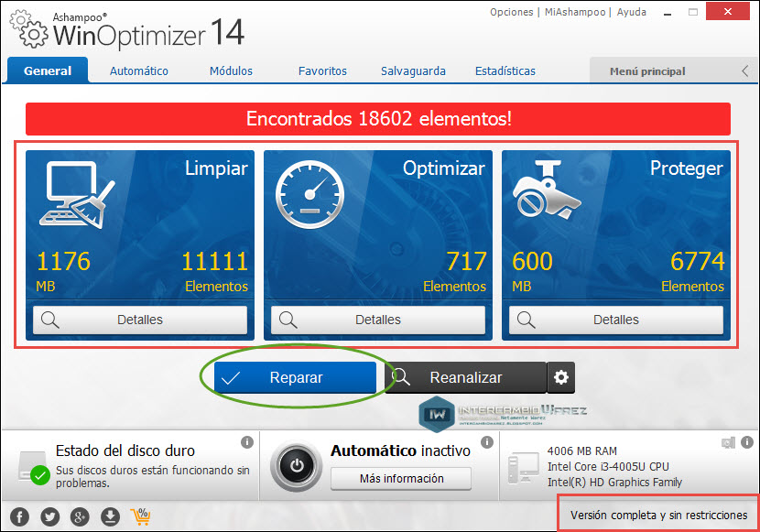Open the Opciones menu
Image resolution: width=760 pixels, height=532 pixels.
511,12
